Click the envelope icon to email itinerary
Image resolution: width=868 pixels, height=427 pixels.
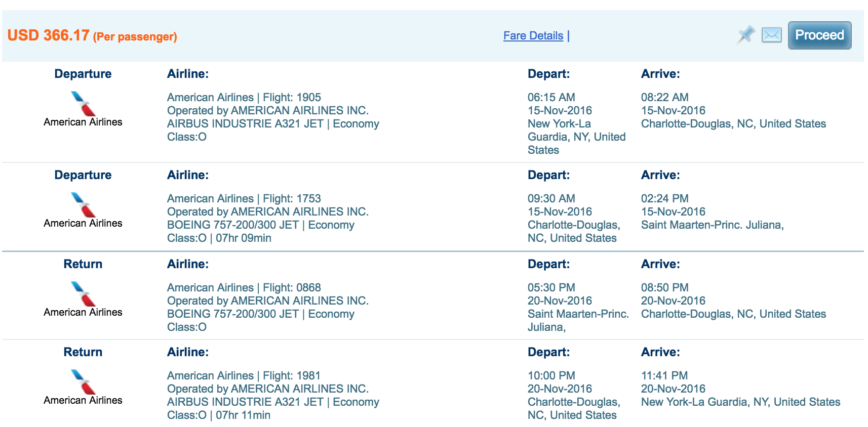(771, 35)
